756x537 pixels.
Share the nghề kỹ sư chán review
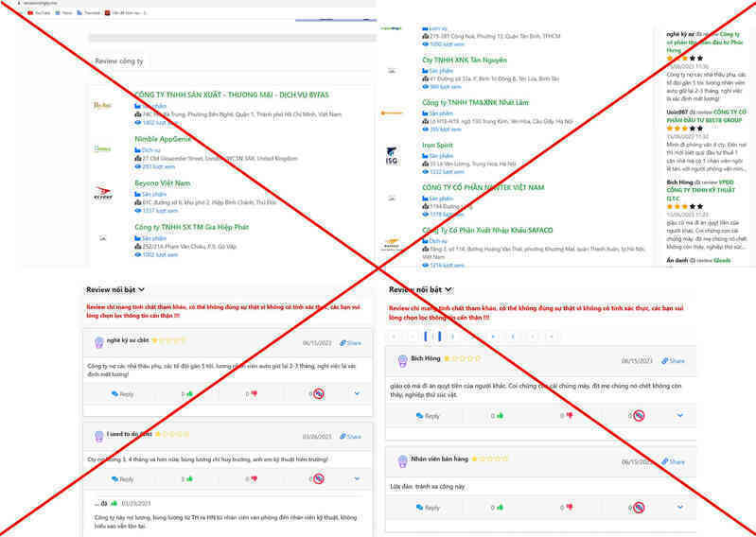(350, 343)
